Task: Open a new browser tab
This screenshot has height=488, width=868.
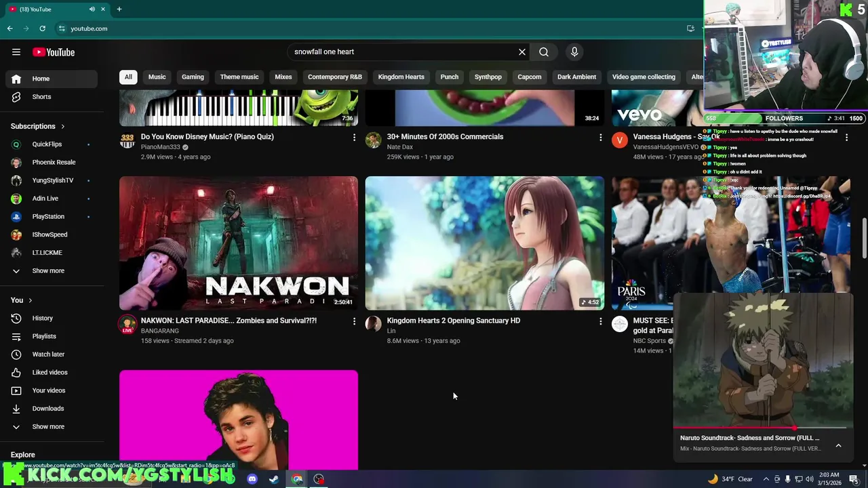Action: click(x=119, y=9)
